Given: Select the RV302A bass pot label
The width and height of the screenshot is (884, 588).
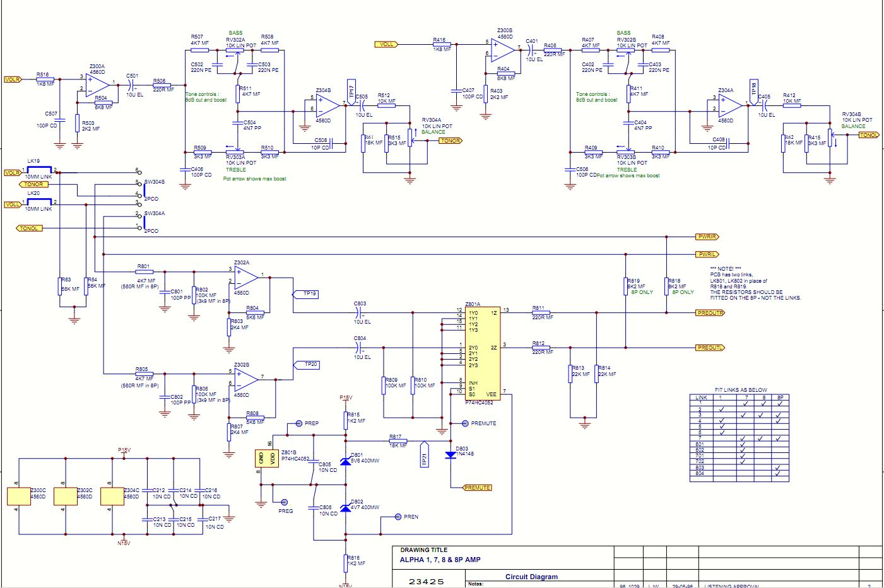Looking at the screenshot, I should 235,39.
